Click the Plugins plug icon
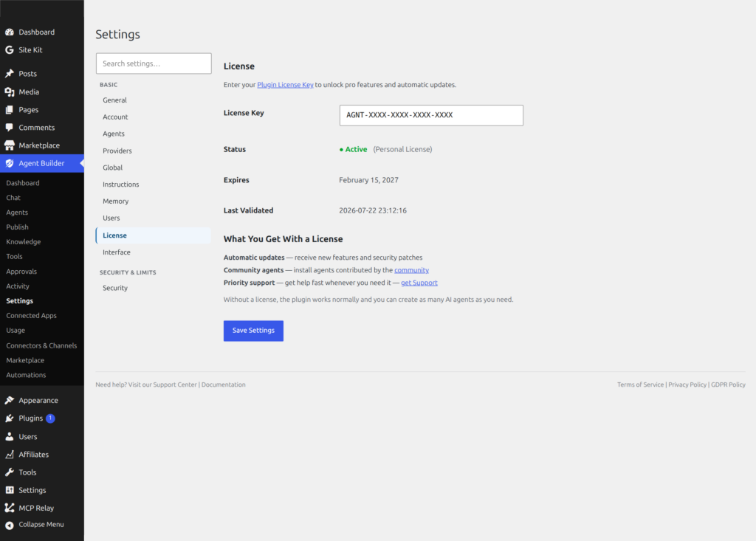This screenshot has height=541, width=756. (9, 418)
